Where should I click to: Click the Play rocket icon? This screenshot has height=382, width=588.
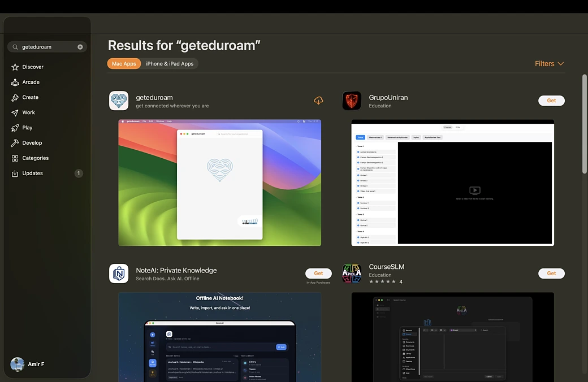click(x=15, y=128)
